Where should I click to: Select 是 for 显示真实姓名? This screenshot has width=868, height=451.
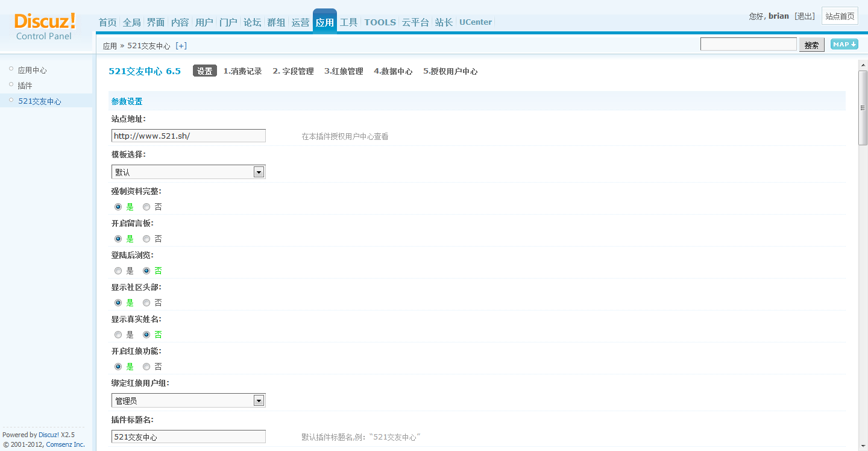(118, 335)
